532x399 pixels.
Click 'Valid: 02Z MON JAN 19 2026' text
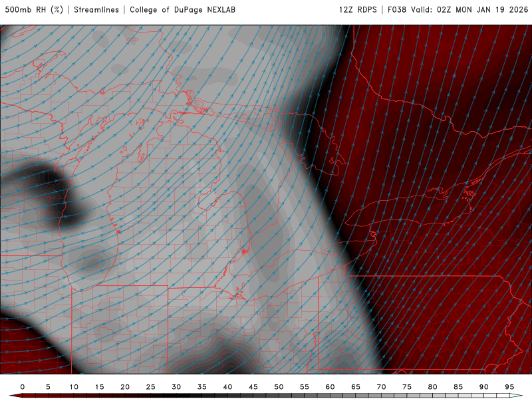click(469, 9)
